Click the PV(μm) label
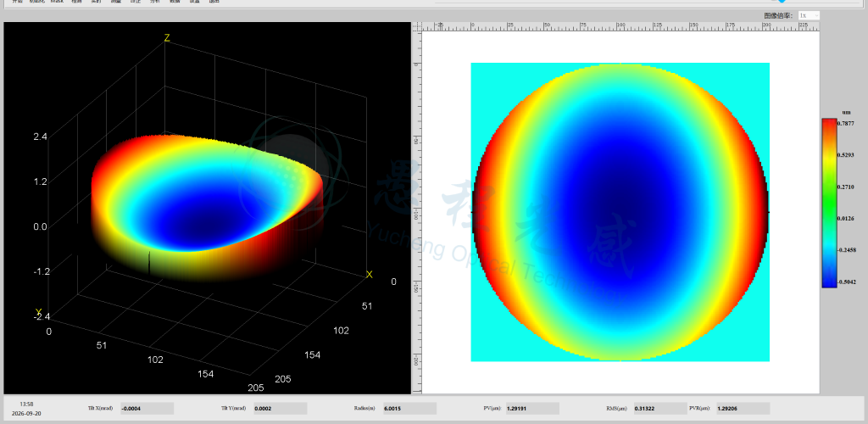This screenshot has width=868, height=424. click(492, 409)
